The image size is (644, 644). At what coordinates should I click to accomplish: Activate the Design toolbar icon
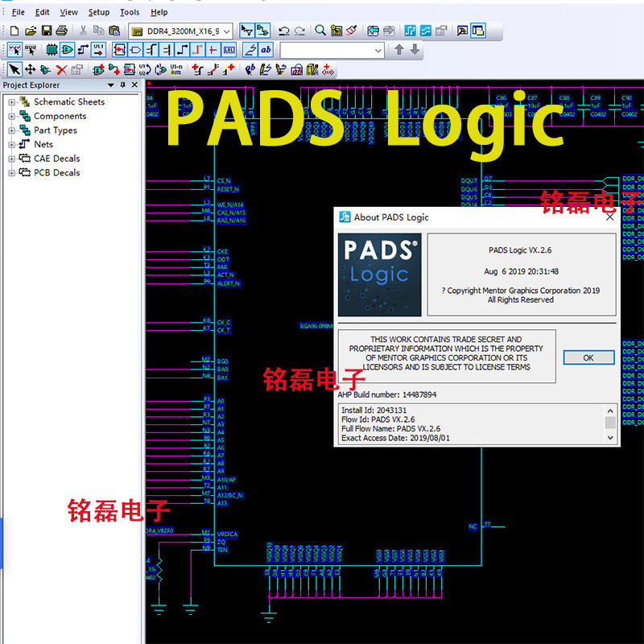point(262,31)
